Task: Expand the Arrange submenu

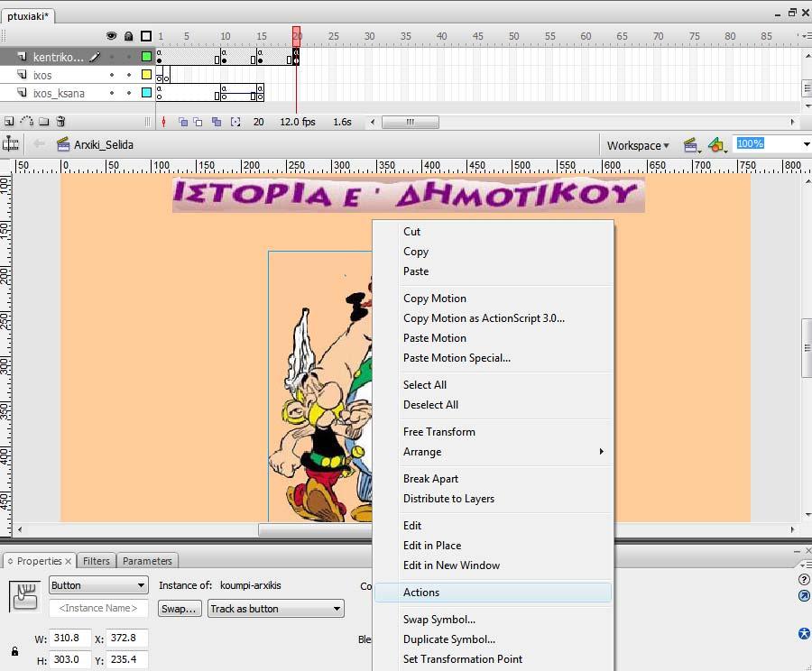Action: point(492,452)
